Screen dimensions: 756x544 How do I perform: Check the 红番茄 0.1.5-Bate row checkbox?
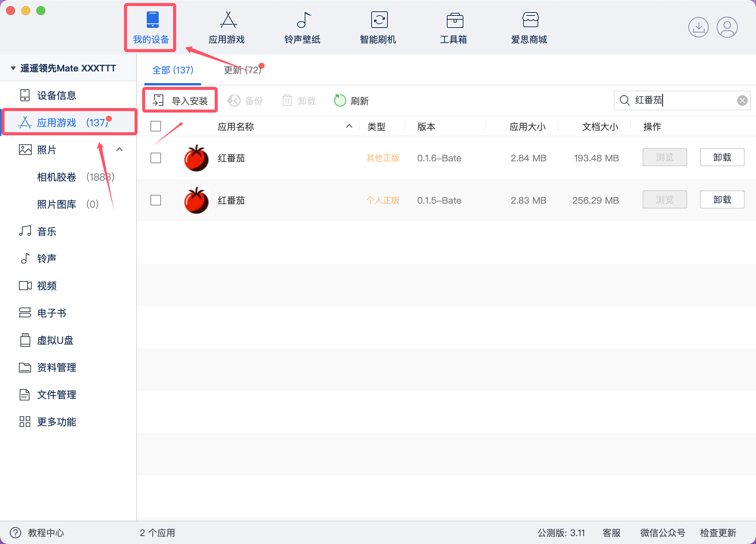pos(156,200)
